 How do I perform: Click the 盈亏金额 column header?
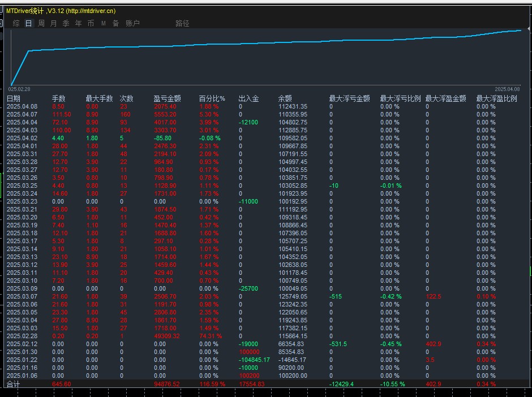tap(167, 98)
